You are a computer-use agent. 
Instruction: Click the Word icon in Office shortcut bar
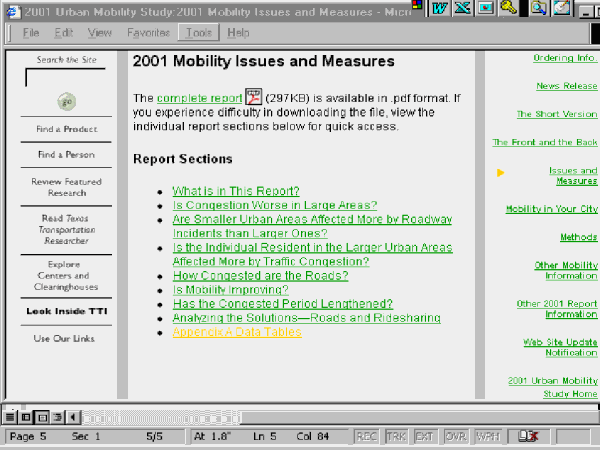pyautogui.click(x=441, y=9)
